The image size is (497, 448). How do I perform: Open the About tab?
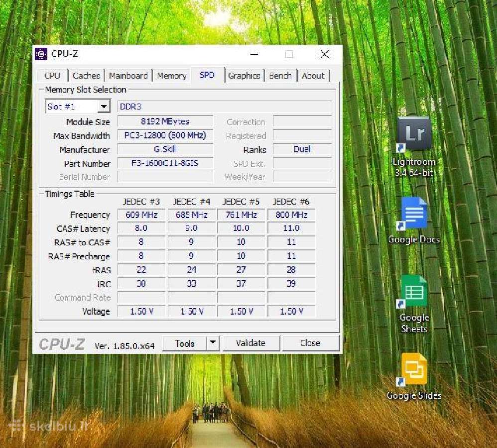(313, 76)
